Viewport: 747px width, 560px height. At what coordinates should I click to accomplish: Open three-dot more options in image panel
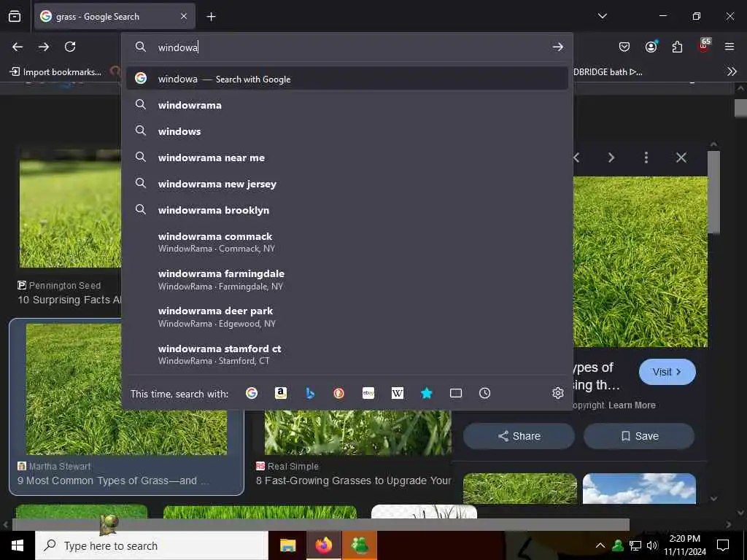646,157
